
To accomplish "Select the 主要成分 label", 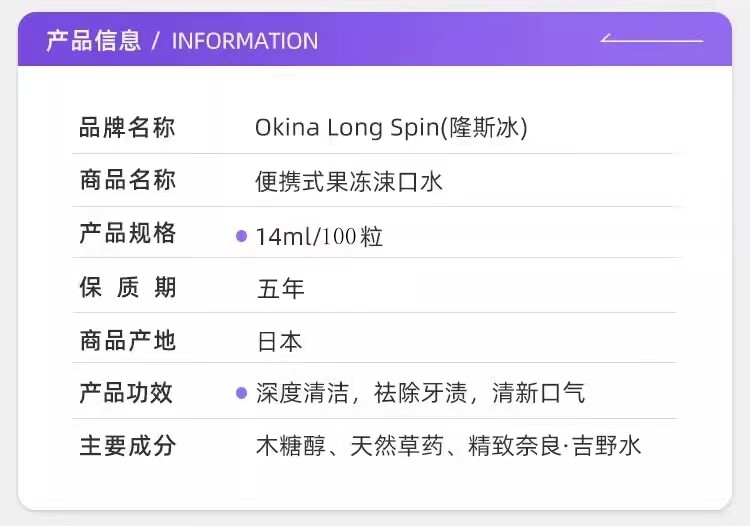I will click(x=127, y=446).
